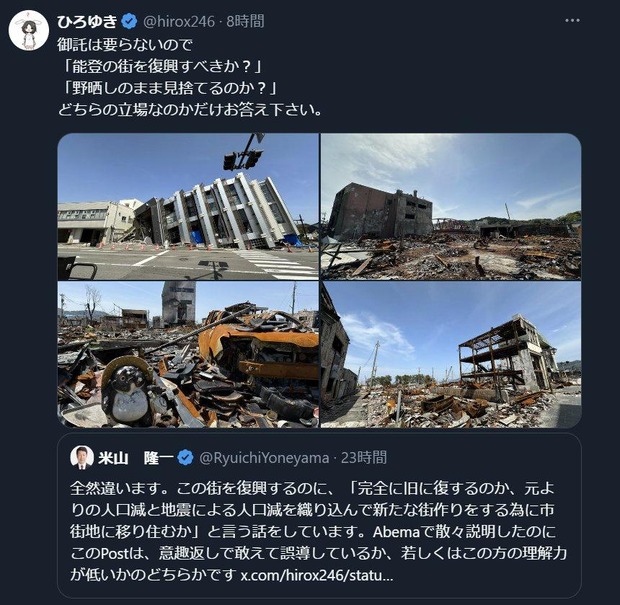Open the skeletal building frame photo

[451, 355]
